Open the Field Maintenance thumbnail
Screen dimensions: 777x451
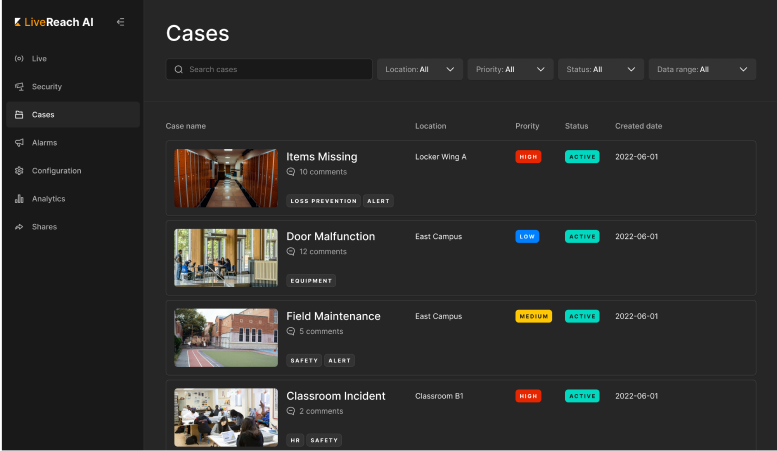click(x=226, y=338)
